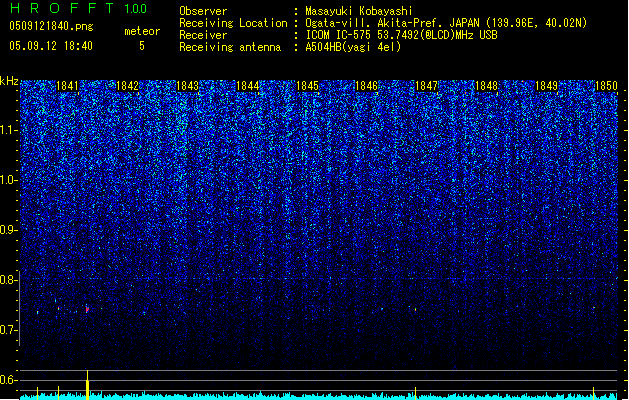Click the meteor echo dot under 1847
The image size is (629, 400).
415,309
